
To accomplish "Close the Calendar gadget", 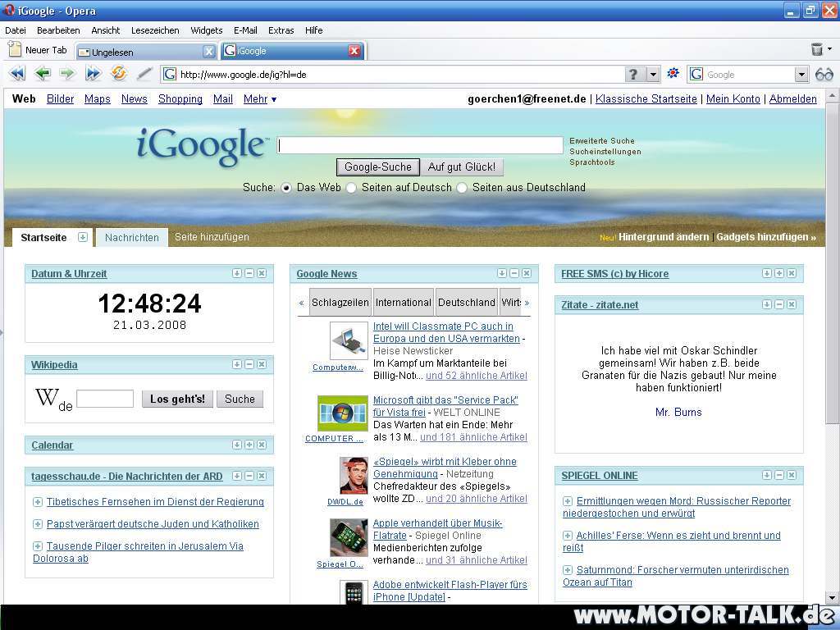I will [262, 445].
